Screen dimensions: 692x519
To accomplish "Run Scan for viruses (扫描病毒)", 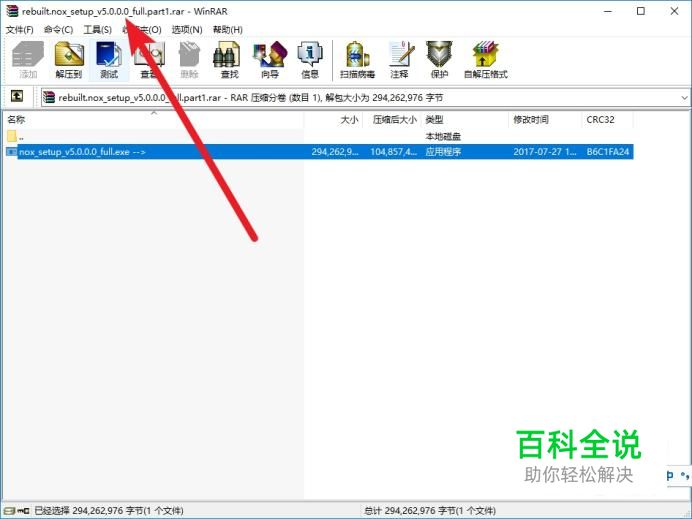I will [357, 60].
